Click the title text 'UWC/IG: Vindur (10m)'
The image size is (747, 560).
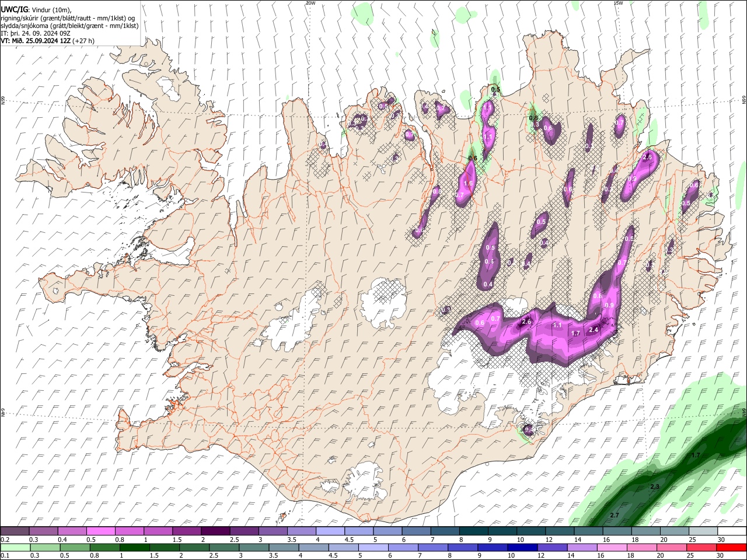tap(36, 9)
